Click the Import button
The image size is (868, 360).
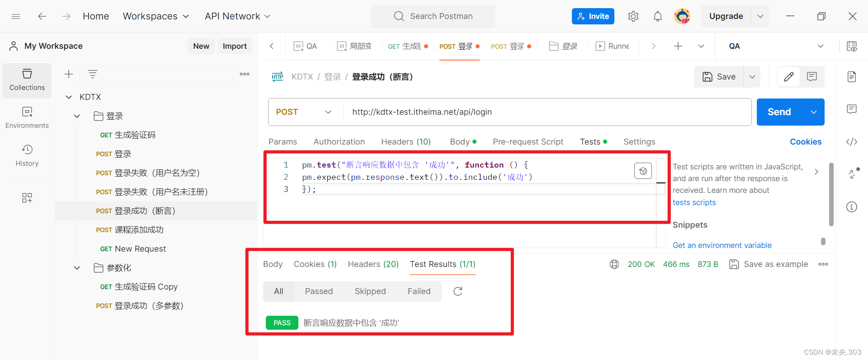pyautogui.click(x=235, y=46)
